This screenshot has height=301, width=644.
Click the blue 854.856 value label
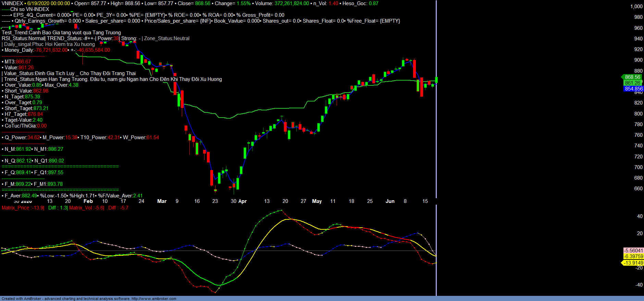point(633,89)
